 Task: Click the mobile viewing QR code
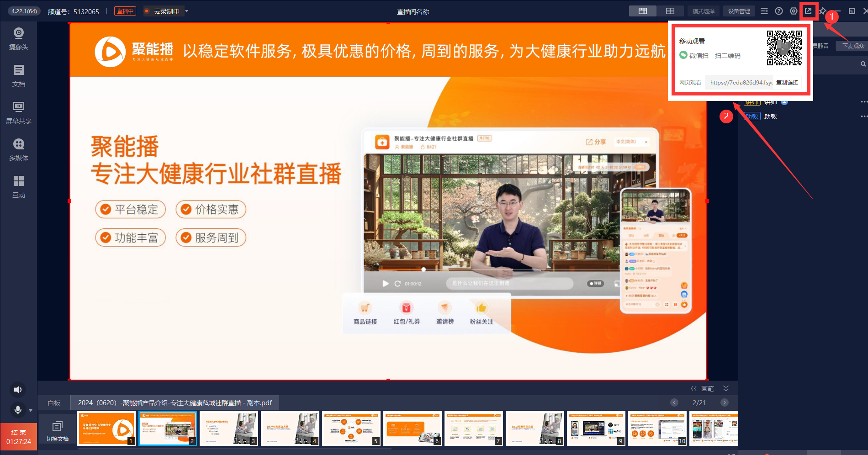coord(784,48)
